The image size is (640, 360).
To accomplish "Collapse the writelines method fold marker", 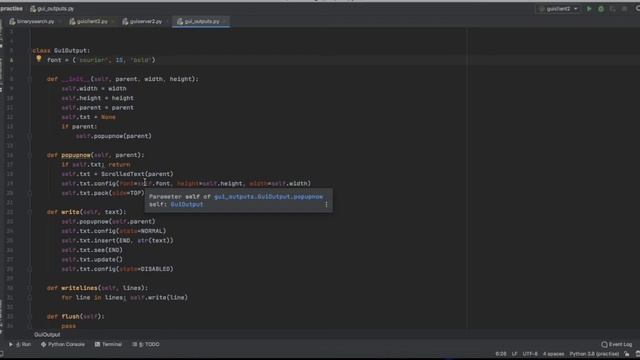I will coord(30,288).
